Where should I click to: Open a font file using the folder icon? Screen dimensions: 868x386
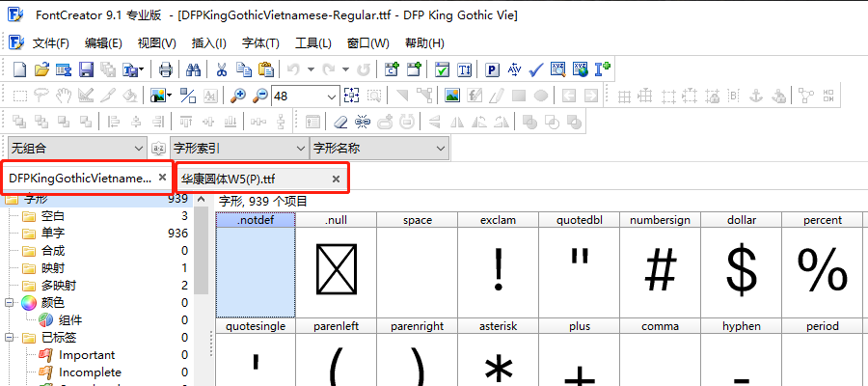click(41, 69)
